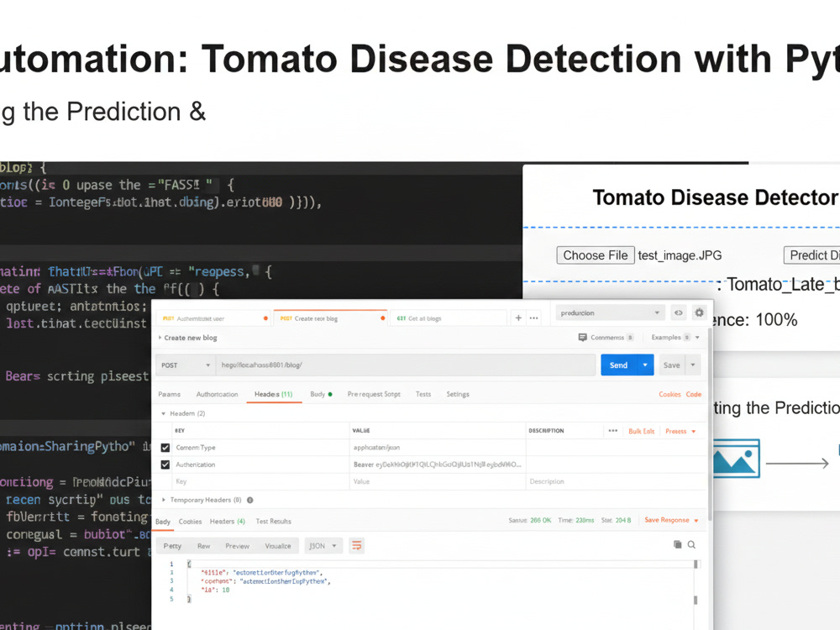The height and width of the screenshot is (630, 840).
Task: Select the Test Results tab
Action: 273,522
